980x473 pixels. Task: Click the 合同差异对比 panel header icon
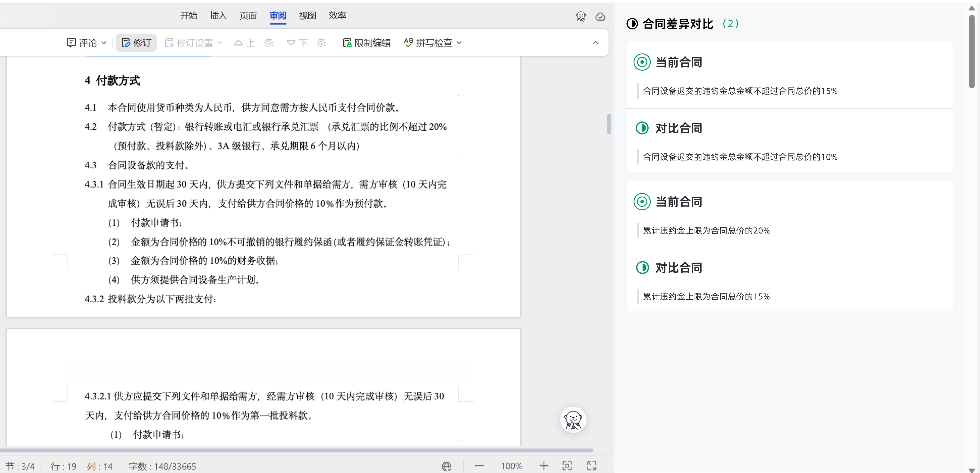click(632, 24)
